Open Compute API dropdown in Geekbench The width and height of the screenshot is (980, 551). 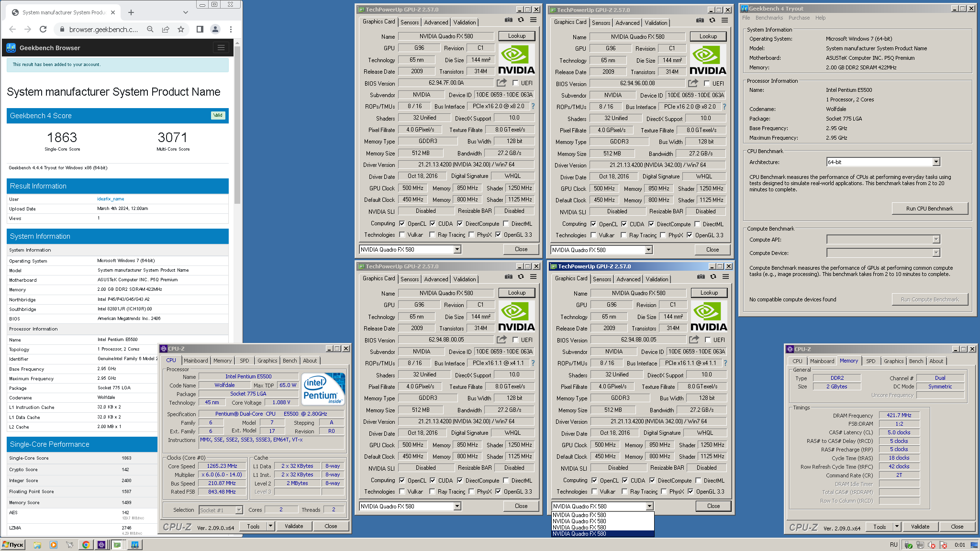[x=936, y=239]
